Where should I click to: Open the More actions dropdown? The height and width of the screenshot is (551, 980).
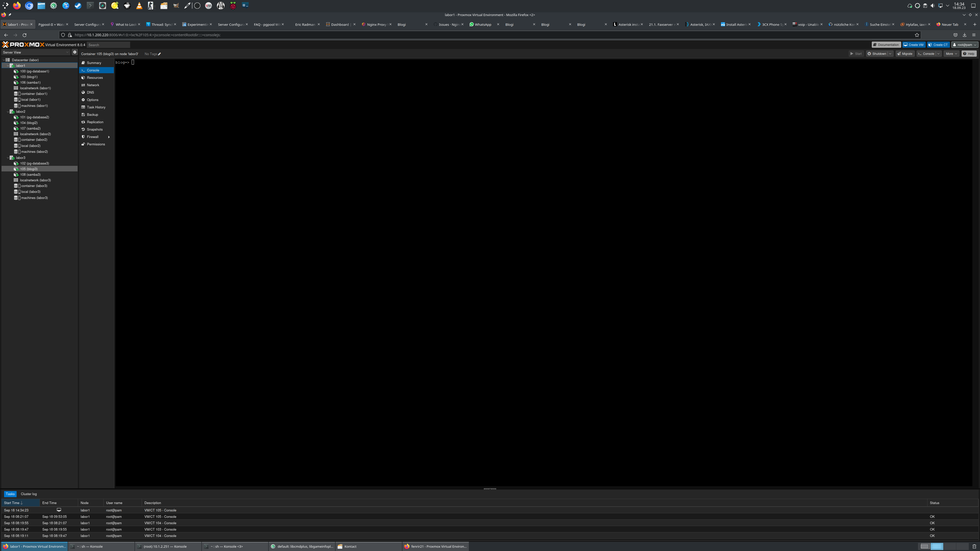951,54
